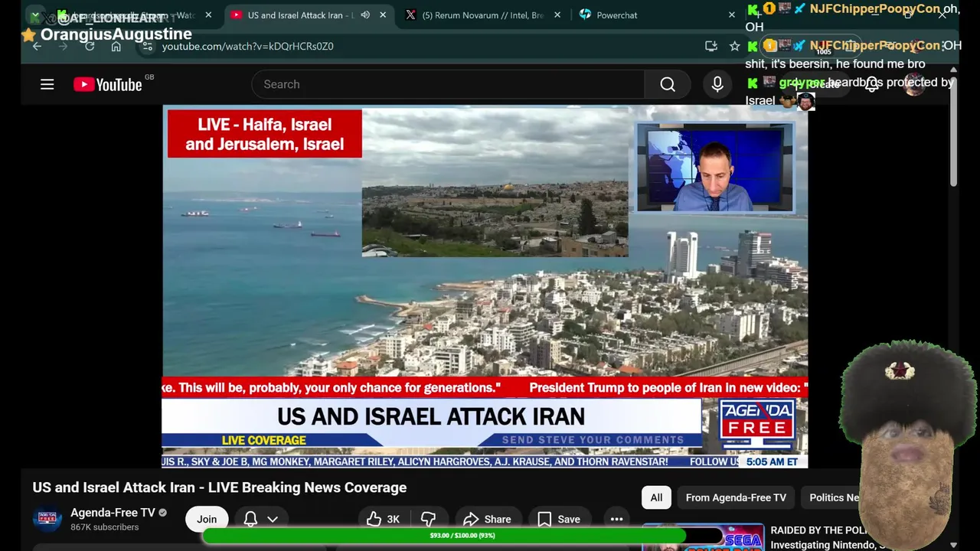Viewport: 980px width, 551px height.
Task: Open RAIDED BY THE POLICE suggested video thumbnail
Action: pos(703,537)
